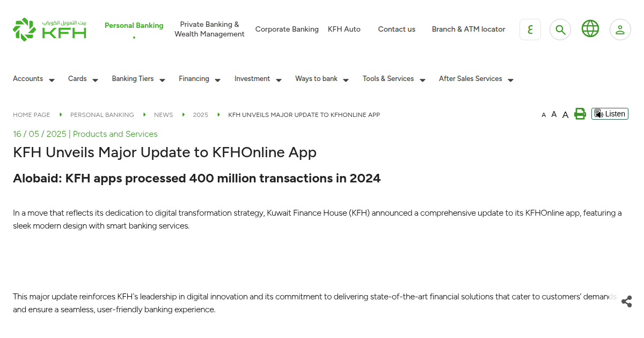
Task: Print the article using the printer icon
Action: (x=580, y=114)
